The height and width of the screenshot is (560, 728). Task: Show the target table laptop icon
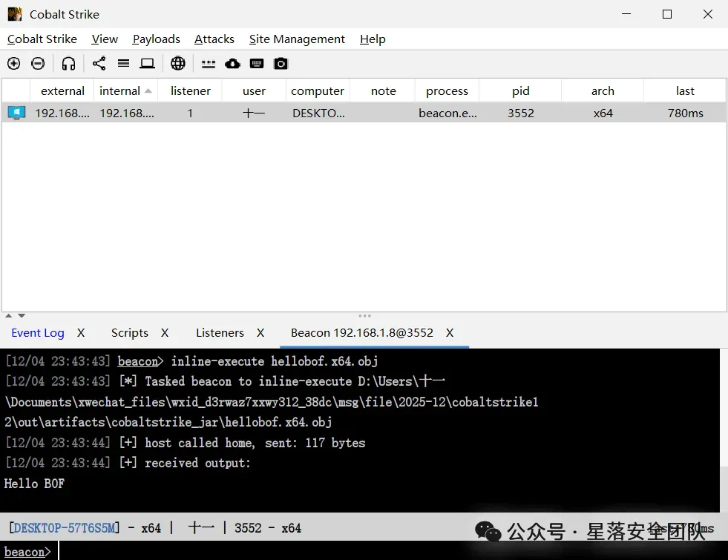[147, 64]
